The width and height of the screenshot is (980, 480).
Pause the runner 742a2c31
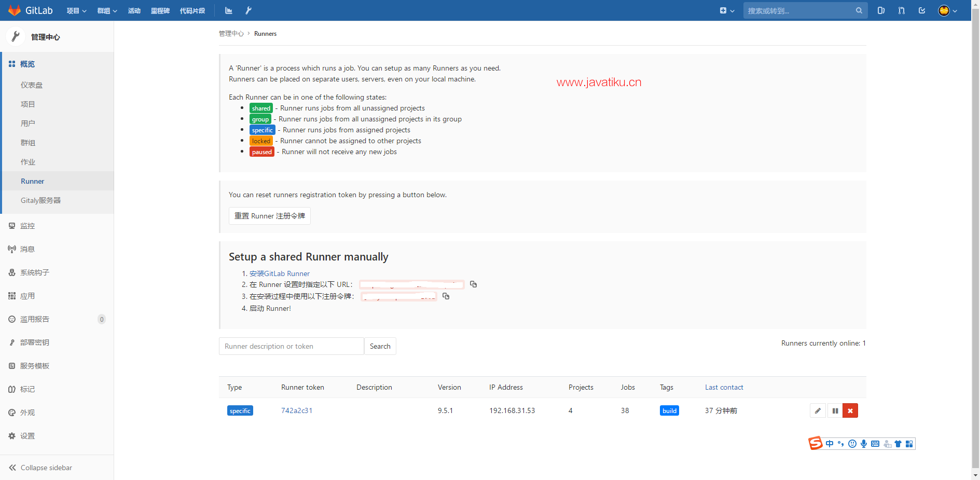[x=835, y=410]
